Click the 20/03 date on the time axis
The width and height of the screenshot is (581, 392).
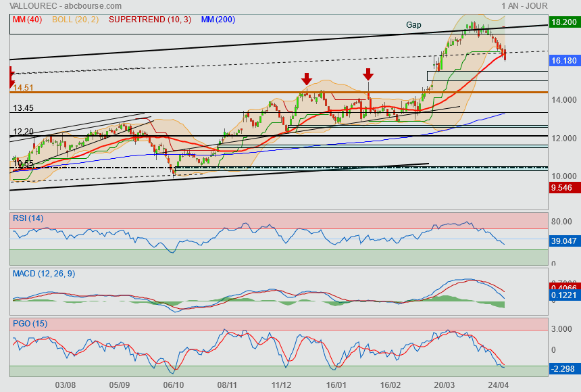pyautogui.click(x=445, y=385)
